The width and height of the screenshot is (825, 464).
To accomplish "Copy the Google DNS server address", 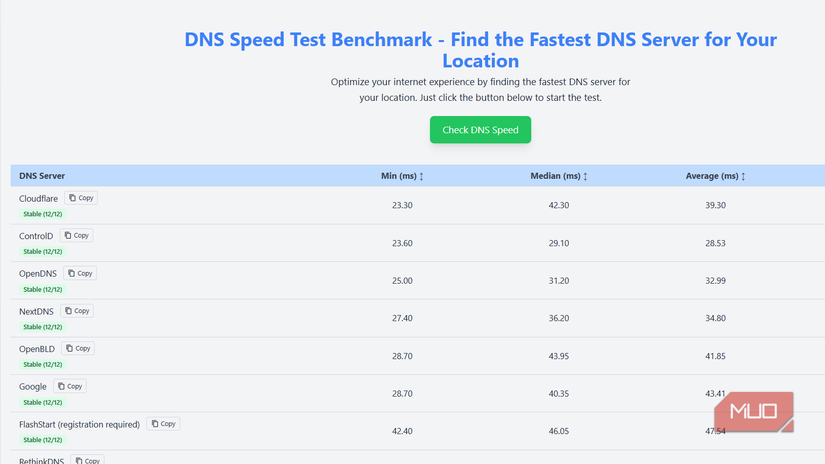I will click(x=70, y=386).
